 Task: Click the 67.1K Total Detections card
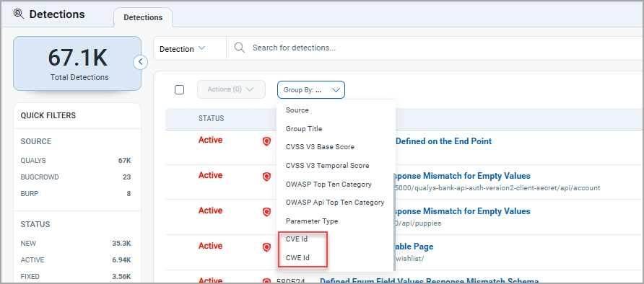[77, 63]
